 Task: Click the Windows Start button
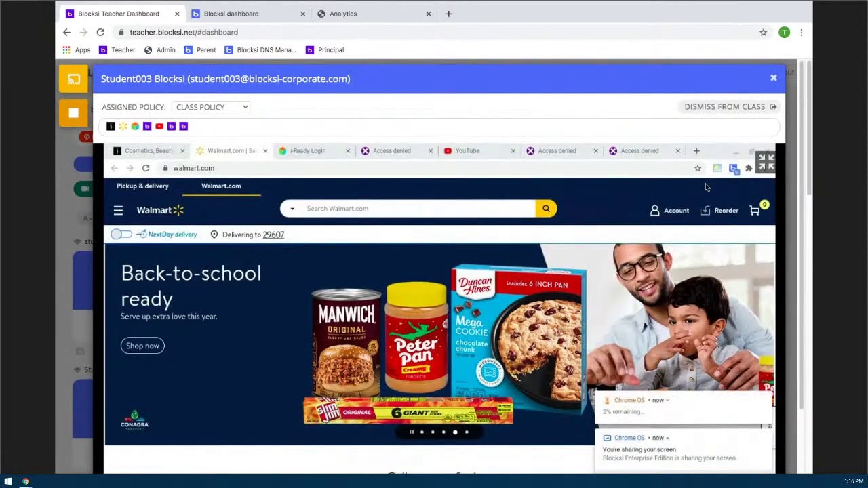[x=8, y=481]
